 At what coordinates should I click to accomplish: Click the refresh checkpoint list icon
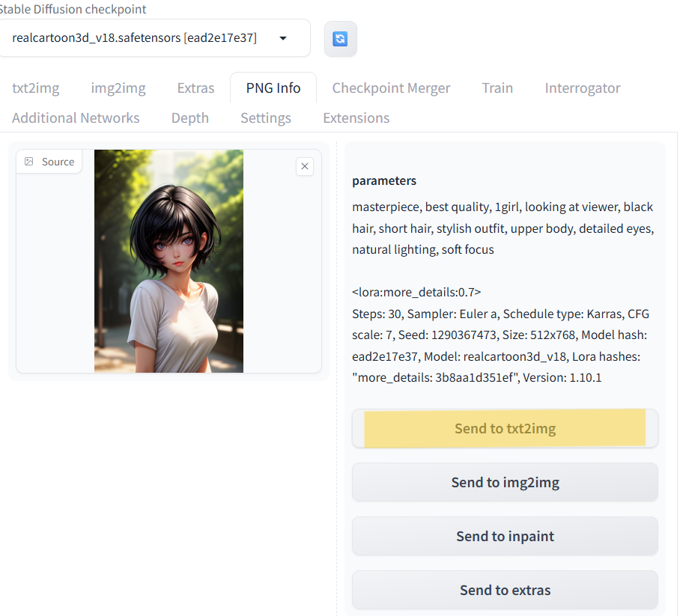[341, 39]
